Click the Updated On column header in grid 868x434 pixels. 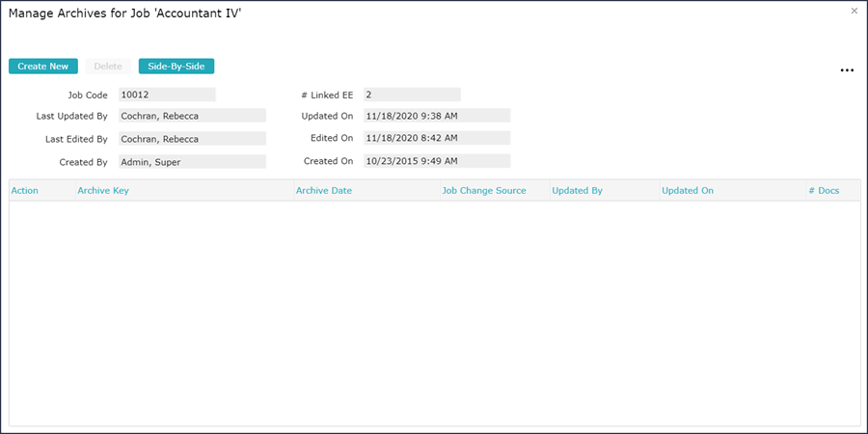tap(688, 191)
